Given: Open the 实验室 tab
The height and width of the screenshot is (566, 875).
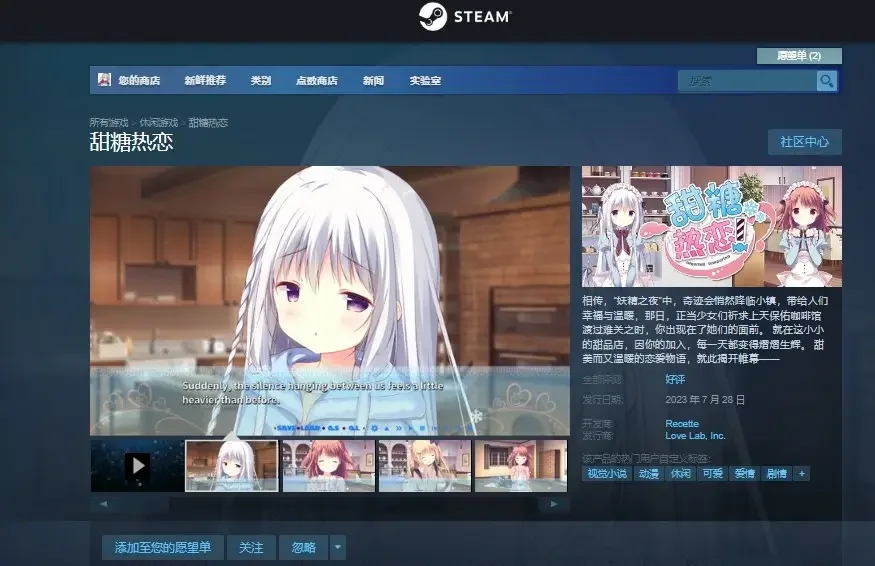Looking at the screenshot, I should point(425,80).
